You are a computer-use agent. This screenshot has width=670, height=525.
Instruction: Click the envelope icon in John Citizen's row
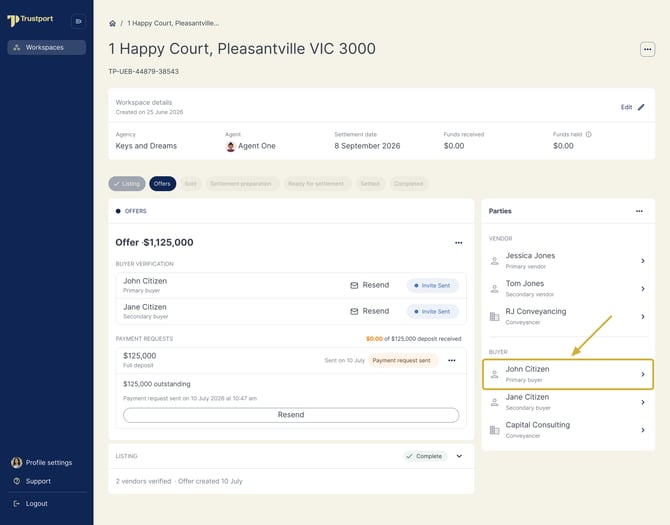coord(354,285)
